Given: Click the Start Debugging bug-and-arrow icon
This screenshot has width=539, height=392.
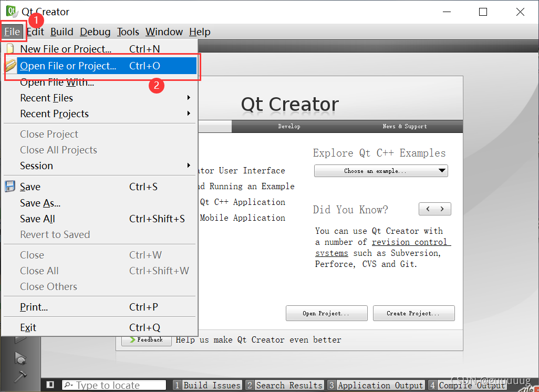Looking at the screenshot, I should tap(20, 359).
